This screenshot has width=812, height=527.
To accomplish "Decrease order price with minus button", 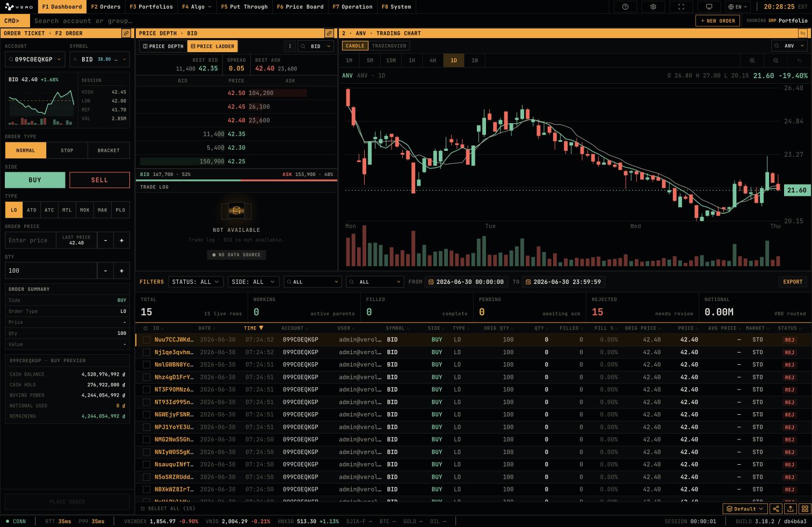I will [105, 240].
